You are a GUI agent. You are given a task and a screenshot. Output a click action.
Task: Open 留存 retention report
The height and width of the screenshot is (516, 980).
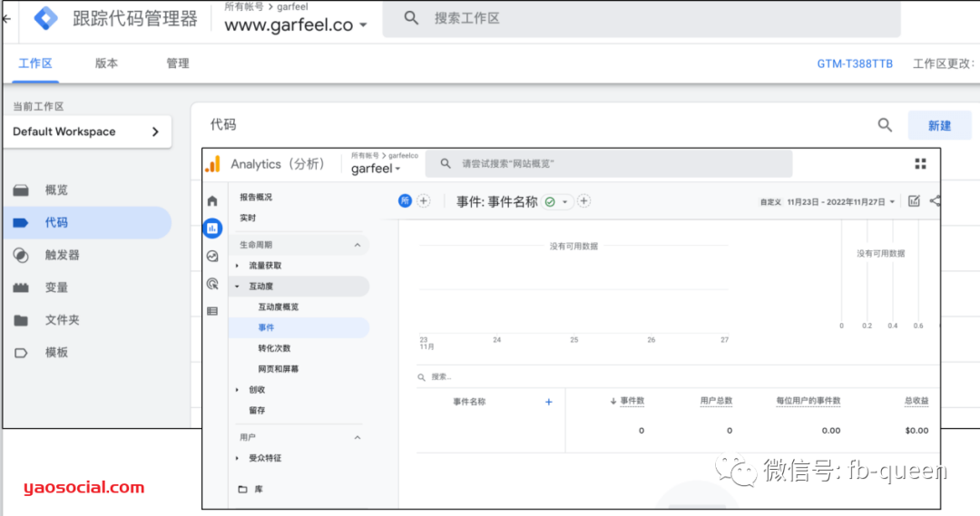coord(257,411)
